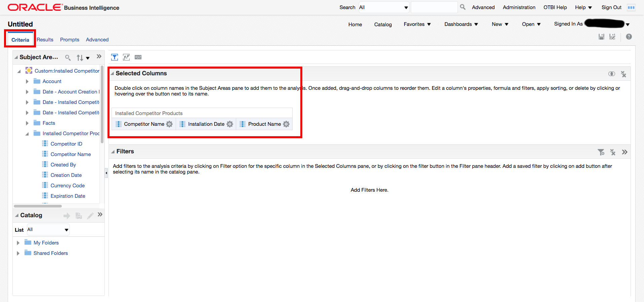This screenshot has height=302, width=644.
Task: Click the gear icon beside Competitor Name
Action: pyautogui.click(x=170, y=124)
